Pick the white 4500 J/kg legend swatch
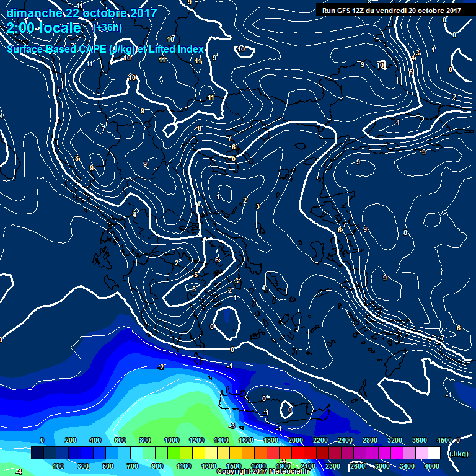The image size is (476, 476). pos(434,453)
